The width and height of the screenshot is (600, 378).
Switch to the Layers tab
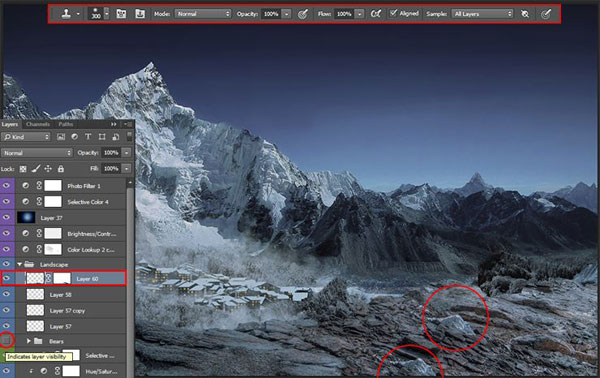[x=10, y=124]
